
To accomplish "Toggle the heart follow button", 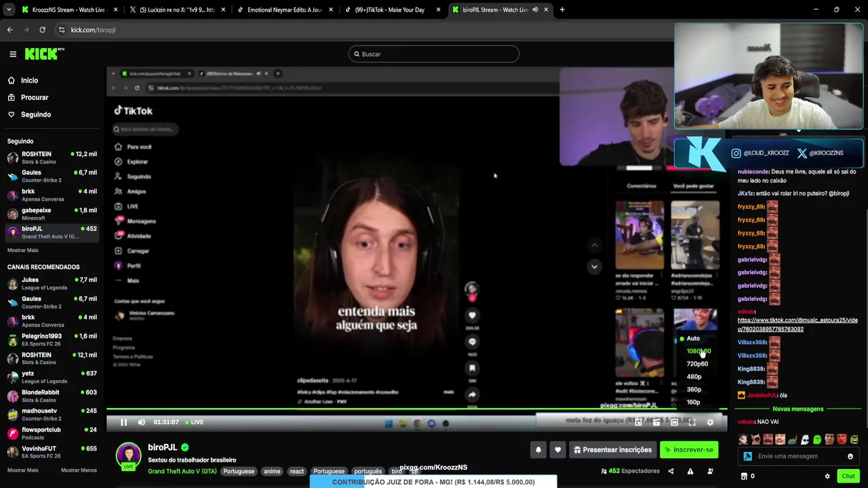I will coord(557,449).
